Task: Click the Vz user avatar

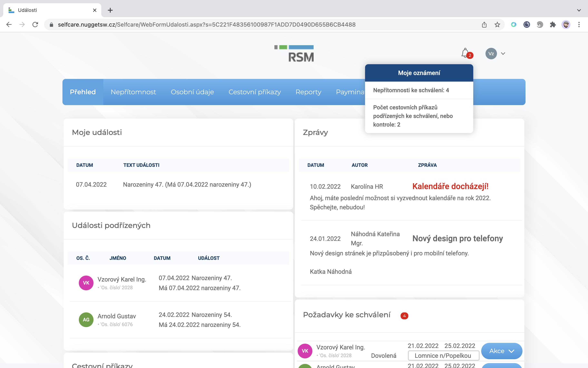Action: tap(491, 54)
